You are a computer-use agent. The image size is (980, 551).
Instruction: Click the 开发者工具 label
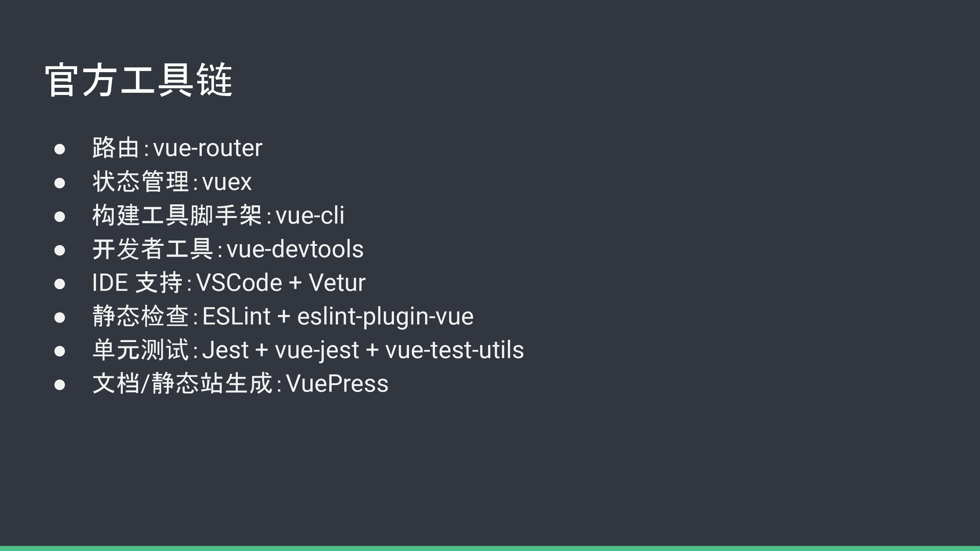(x=153, y=249)
